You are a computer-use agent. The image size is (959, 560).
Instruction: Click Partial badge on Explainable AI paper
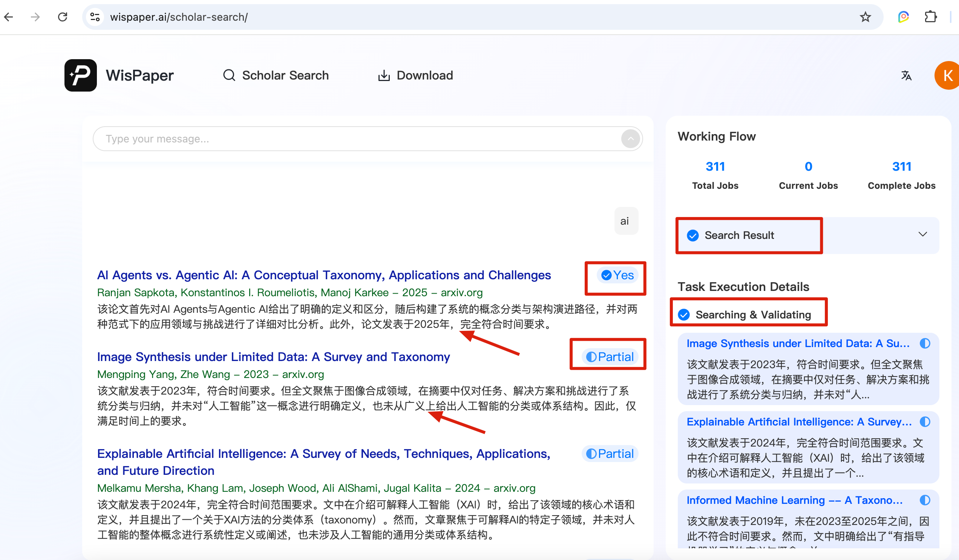point(610,453)
